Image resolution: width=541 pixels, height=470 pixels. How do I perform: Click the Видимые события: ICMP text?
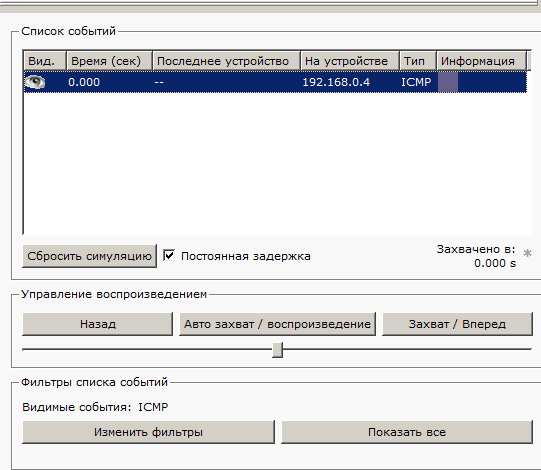[x=95, y=407]
